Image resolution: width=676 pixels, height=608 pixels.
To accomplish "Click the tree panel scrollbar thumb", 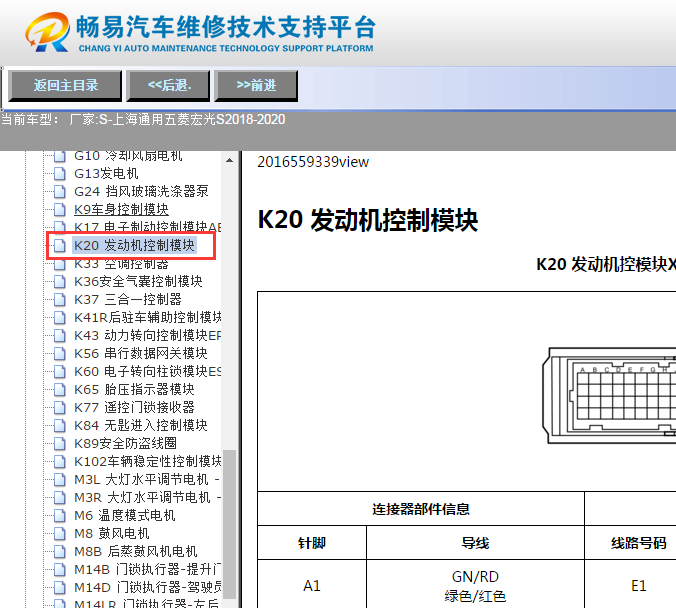I will point(229,524).
